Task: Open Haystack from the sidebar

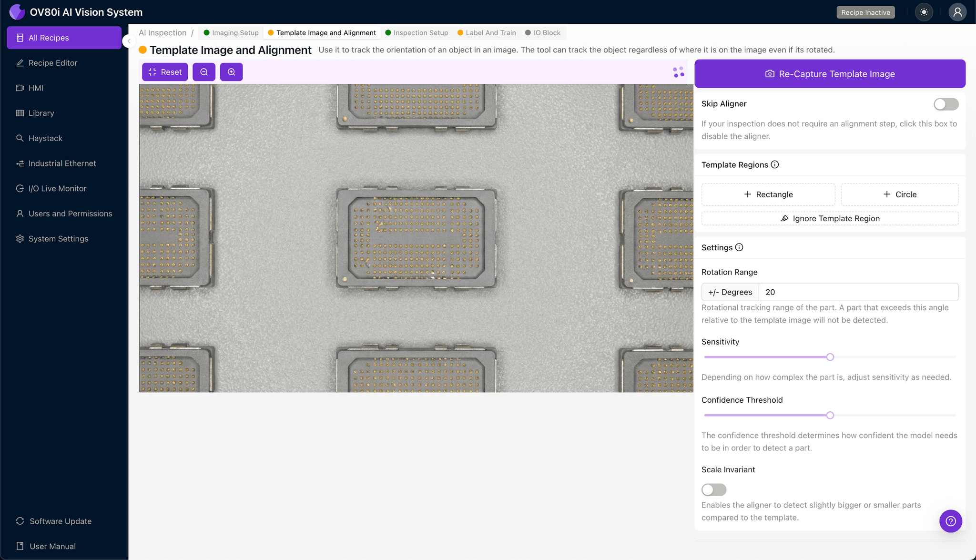Action: coord(46,138)
